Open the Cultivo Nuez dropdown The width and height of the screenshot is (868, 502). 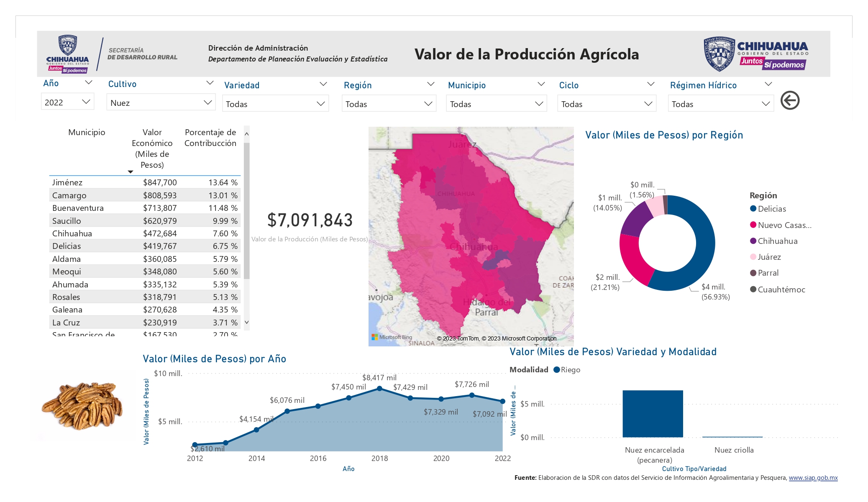pos(161,102)
